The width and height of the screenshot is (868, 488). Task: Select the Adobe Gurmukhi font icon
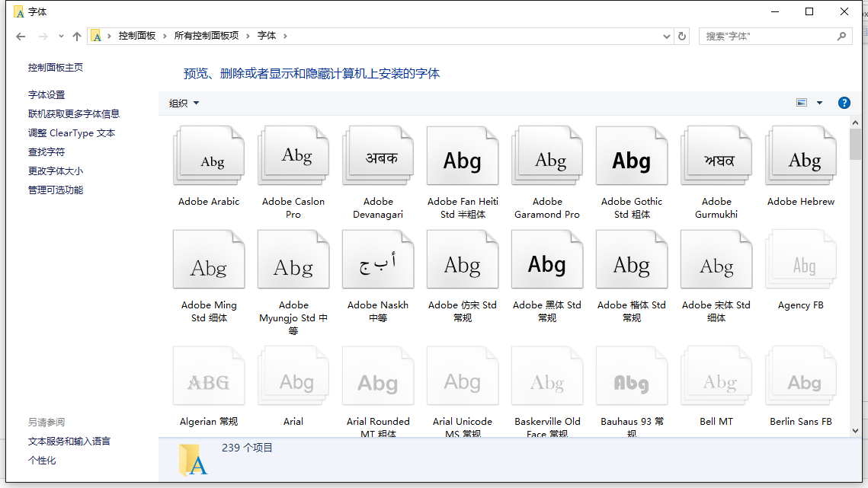(x=716, y=155)
